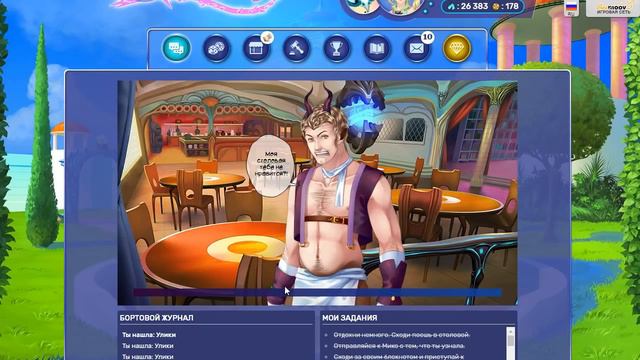Click the horned chef character
Image resolution: width=640 pixels, height=360 pixels.
tap(335, 196)
